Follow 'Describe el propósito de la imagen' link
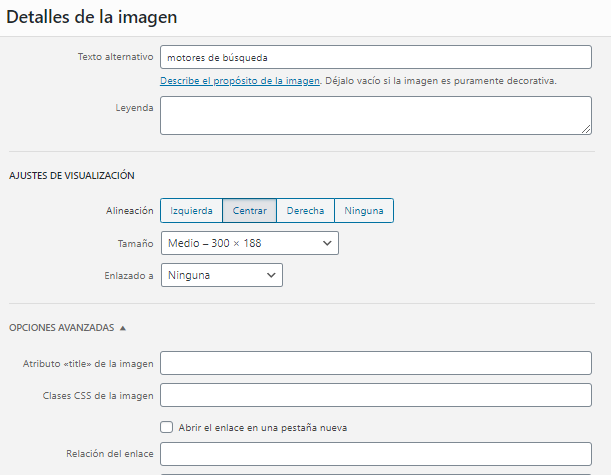 point(239,80)
